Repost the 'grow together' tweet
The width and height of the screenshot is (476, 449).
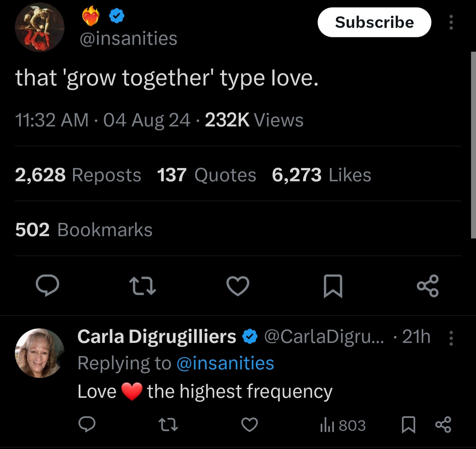click(142, 286)
